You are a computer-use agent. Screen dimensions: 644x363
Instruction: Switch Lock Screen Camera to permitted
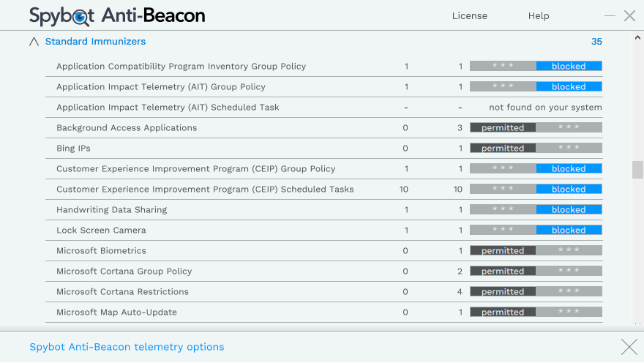503,230
